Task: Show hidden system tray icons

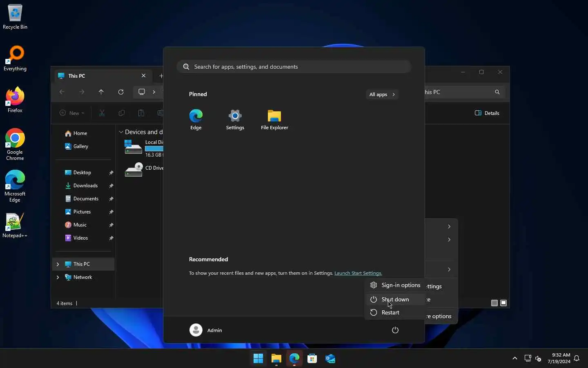Action: click(x=515, y=359)
